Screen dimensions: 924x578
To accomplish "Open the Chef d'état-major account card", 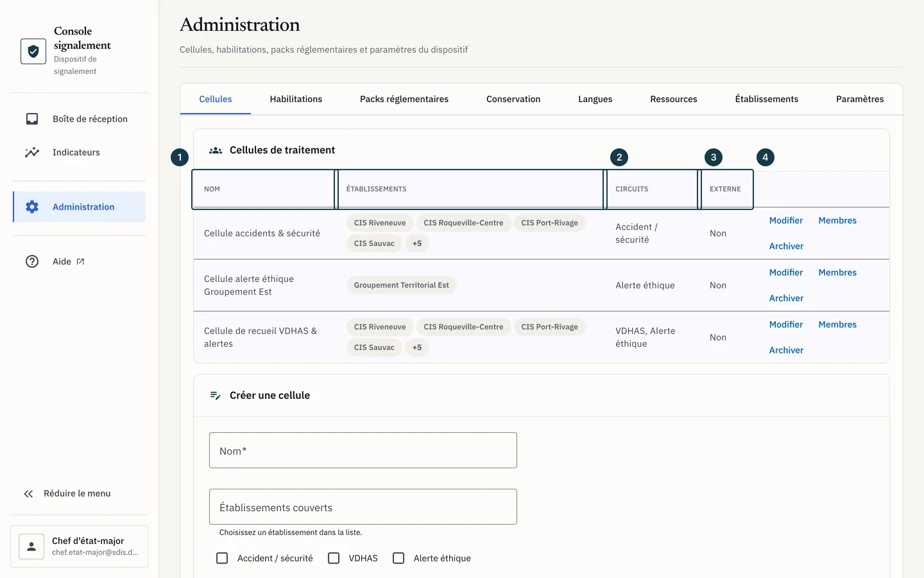I will [79, 547].
